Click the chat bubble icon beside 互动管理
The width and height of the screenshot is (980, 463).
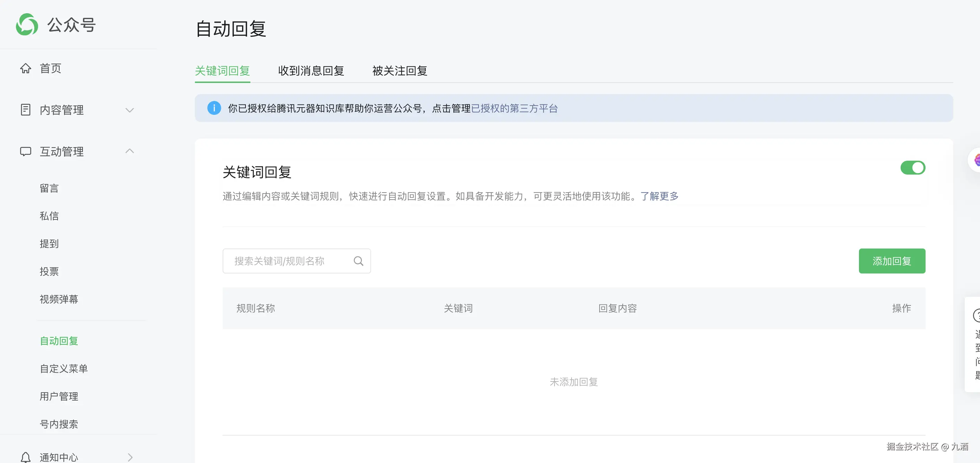[26, 152]
